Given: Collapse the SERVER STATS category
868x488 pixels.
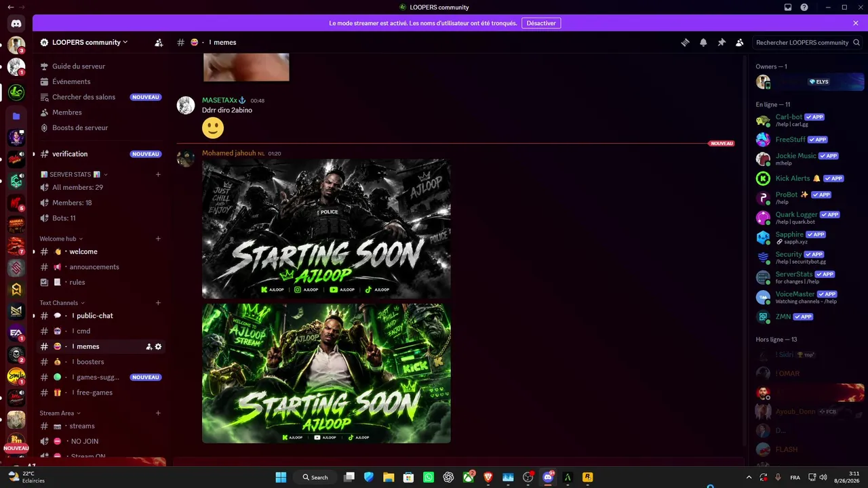Looking at the screenshot, I should [75, 174].
